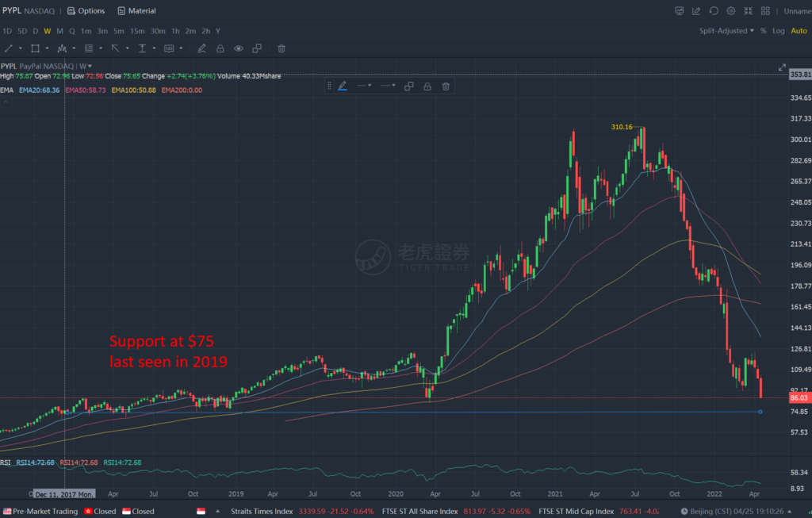Image resolution: width=812 pixels, height=518 pixels.
Task: Click the EMA20:68.36 indicator label
Action: click(x=40, y=90)
